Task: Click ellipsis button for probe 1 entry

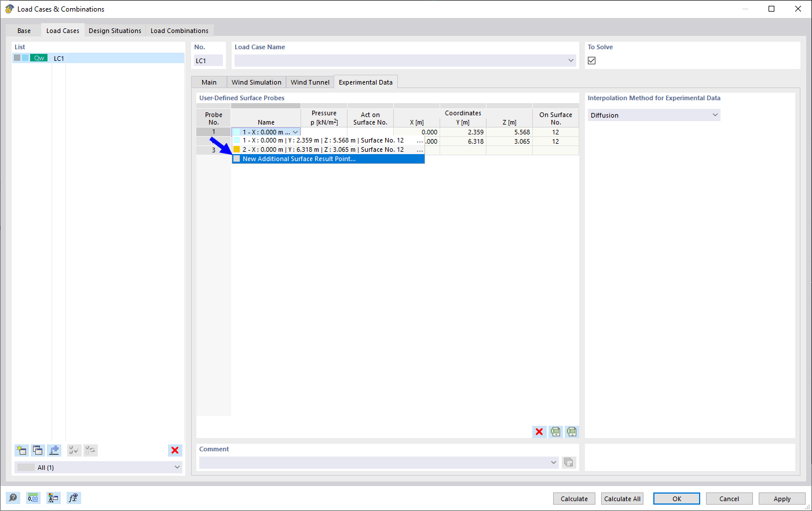Action: pos(420,141)
